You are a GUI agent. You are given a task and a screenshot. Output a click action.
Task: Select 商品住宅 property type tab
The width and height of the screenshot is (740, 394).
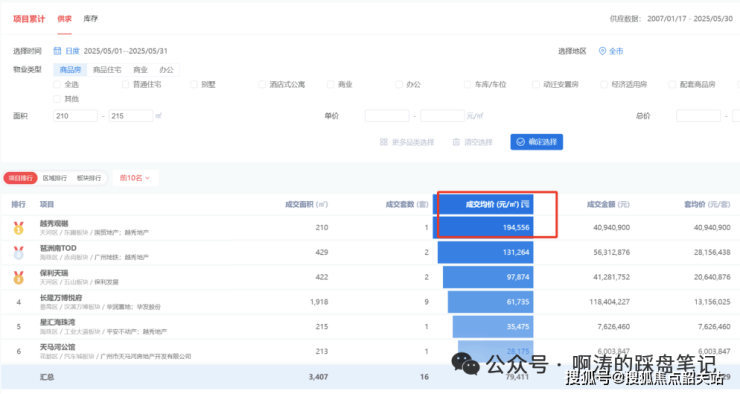click(x=107, y=69)
